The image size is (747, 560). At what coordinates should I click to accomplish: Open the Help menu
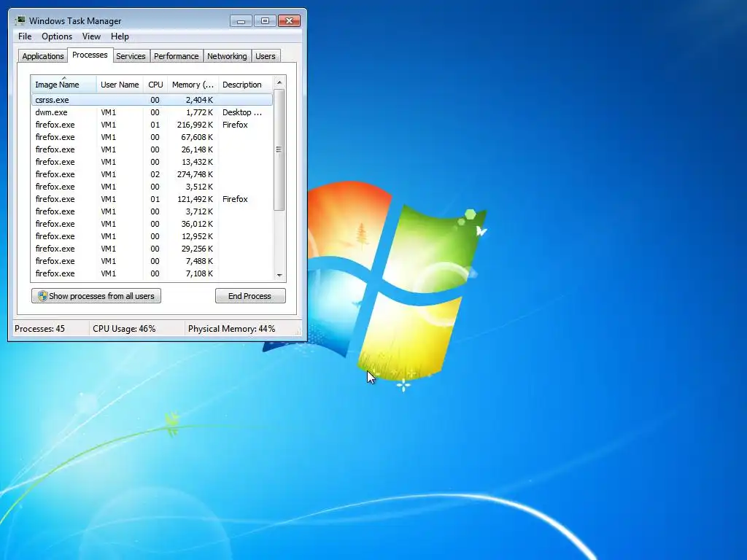click(x=120, y=36)
